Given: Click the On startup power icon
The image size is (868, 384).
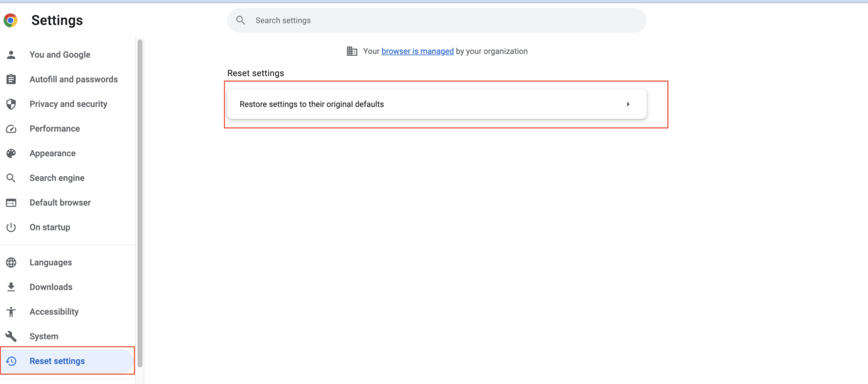Looking at the screenshot, I should point(11,228).
